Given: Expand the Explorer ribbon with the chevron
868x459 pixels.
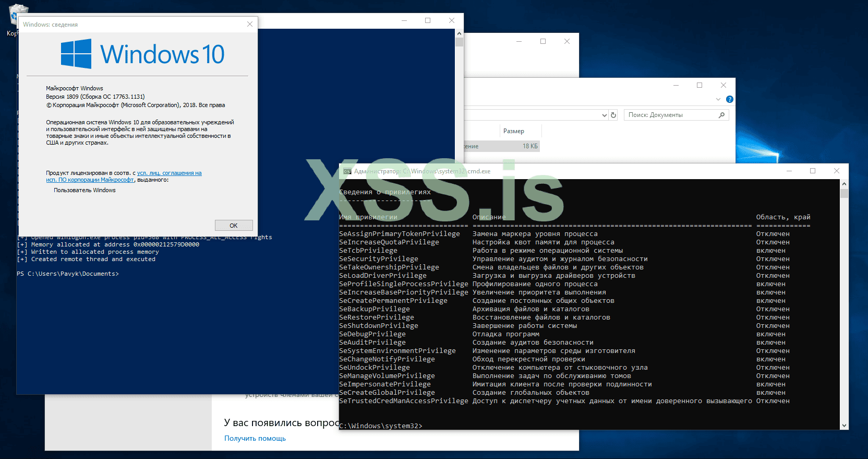Looking at the screenshot, I should 718,99.
